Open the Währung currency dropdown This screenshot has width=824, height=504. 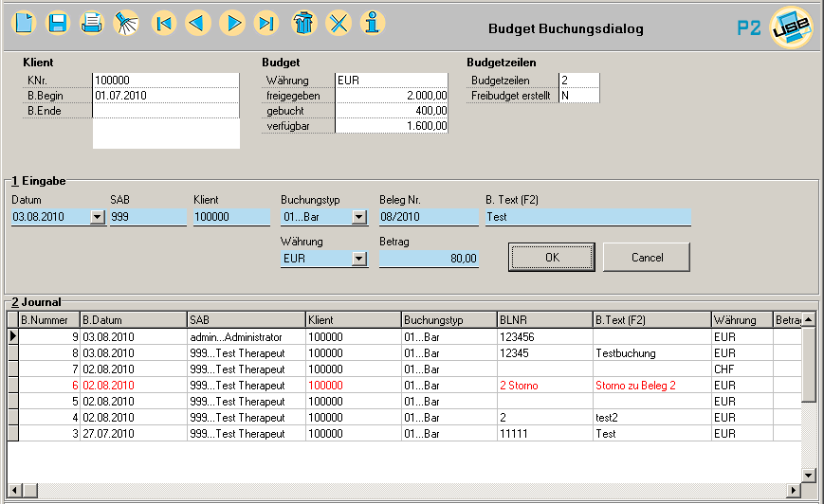[358, 259]
